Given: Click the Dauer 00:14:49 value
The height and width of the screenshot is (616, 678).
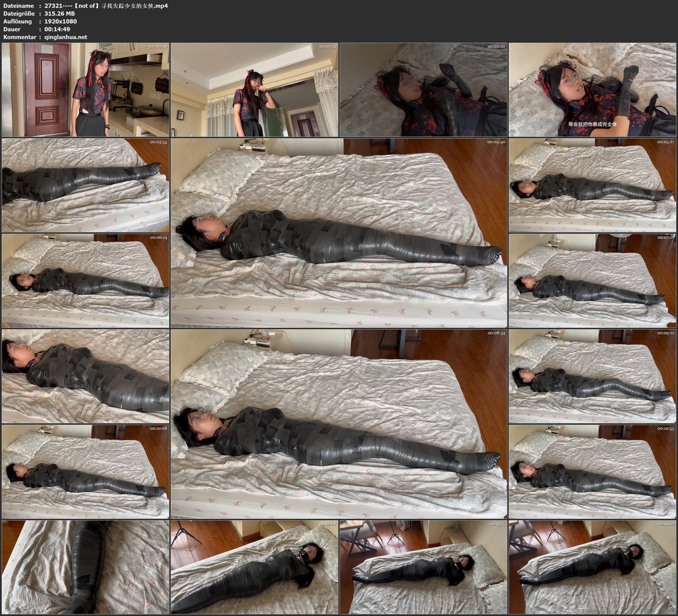Looking at the screenshot, I should click(57, 29).
